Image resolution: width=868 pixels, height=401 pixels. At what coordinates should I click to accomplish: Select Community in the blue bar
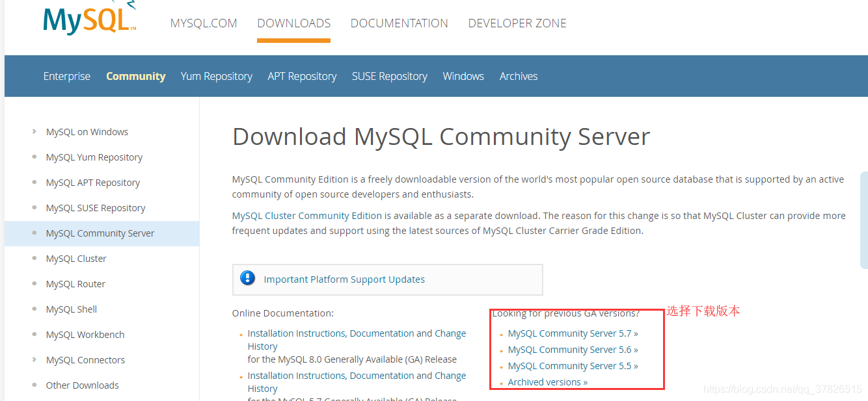coord(136,76)
